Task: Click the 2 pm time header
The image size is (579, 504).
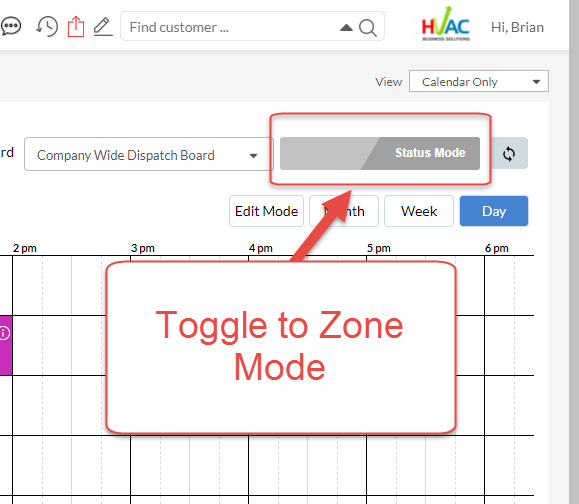Action: tap(25, 248)
